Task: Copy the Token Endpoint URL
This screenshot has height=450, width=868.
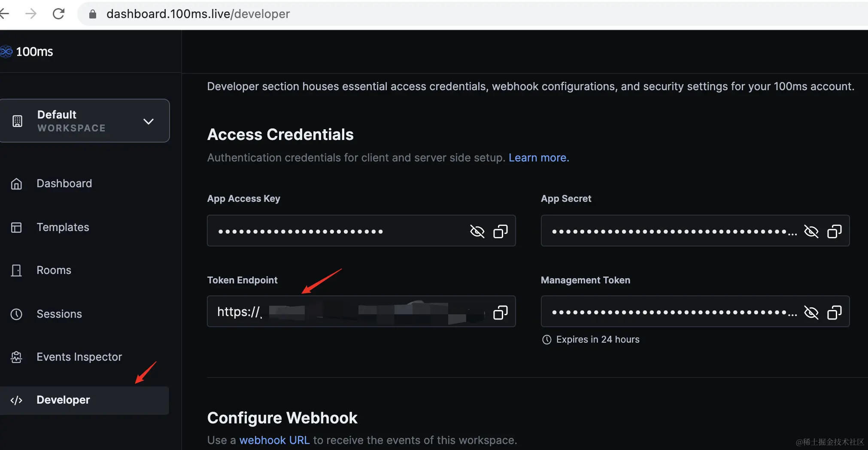Action: click(x=500, y=312)
